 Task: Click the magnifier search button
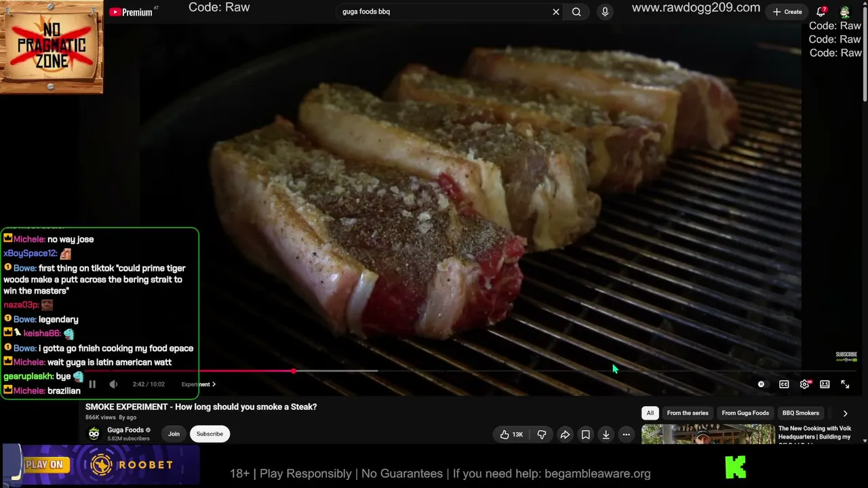[576, 12]
